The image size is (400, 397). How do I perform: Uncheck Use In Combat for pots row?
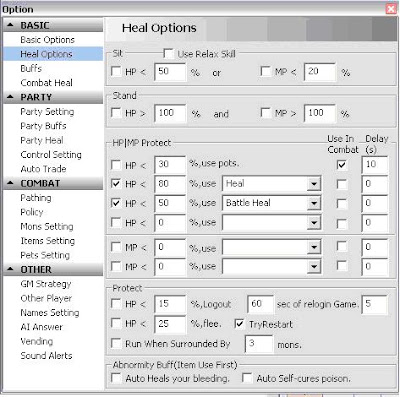click(342, 165)
